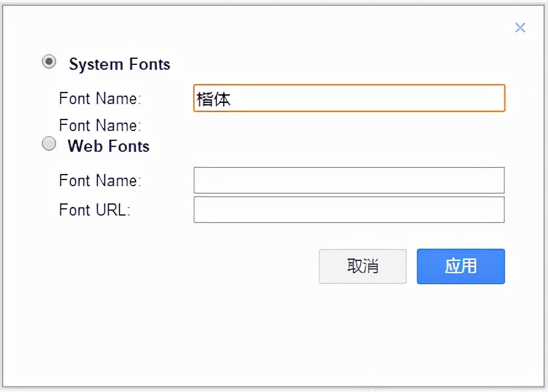Select the Web Fonts radio button
The height and width of the screenshot is (392, 548).
49,143
